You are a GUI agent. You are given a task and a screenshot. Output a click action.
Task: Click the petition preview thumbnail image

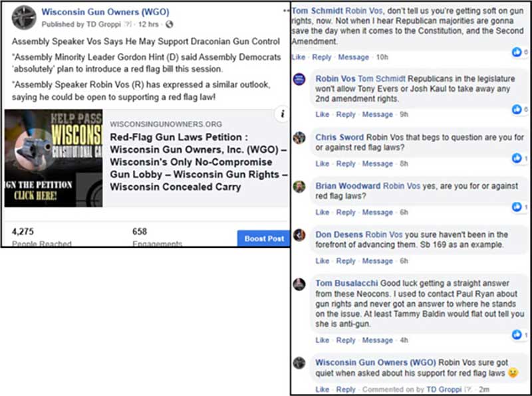tap(53, 158)
